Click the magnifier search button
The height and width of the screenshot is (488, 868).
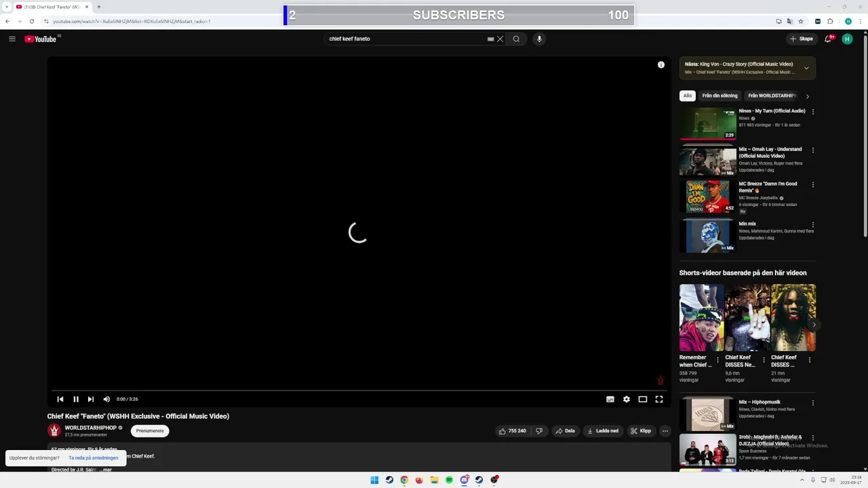click(516, 39)
